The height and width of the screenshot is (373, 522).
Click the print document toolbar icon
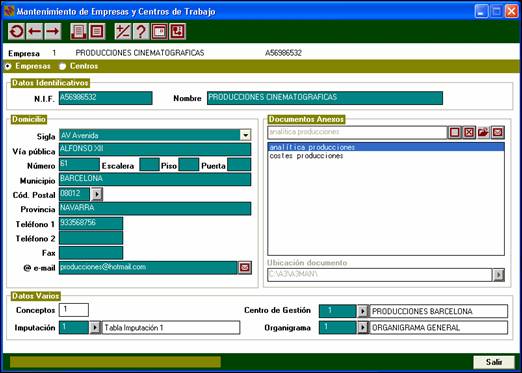[x=79, y=32]
